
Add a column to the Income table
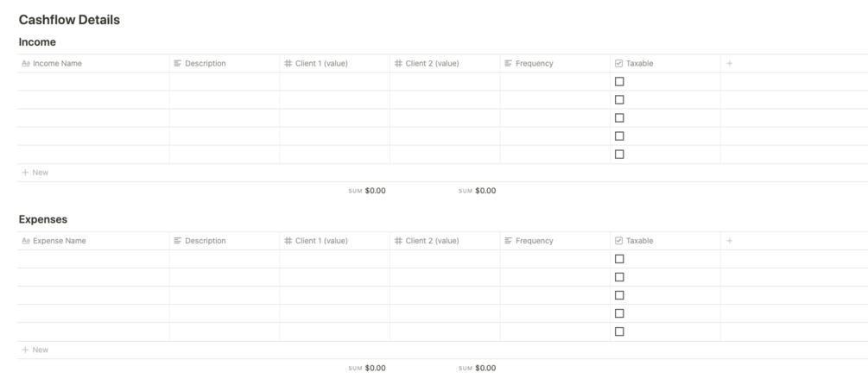pos(729,64)
